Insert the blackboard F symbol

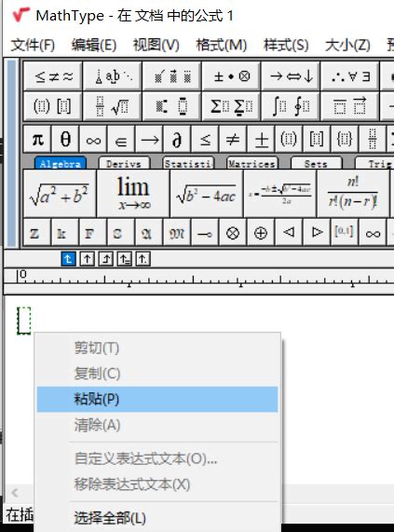pos(93,233)
